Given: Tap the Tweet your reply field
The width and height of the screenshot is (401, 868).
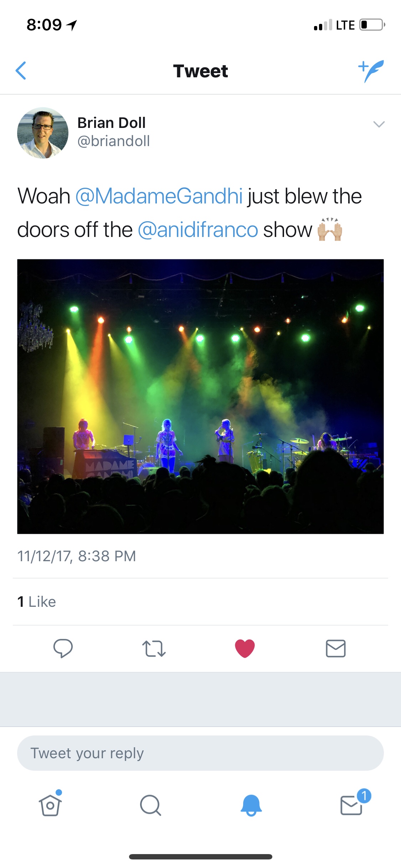Looking at the screenshot, I should (200, 753).
